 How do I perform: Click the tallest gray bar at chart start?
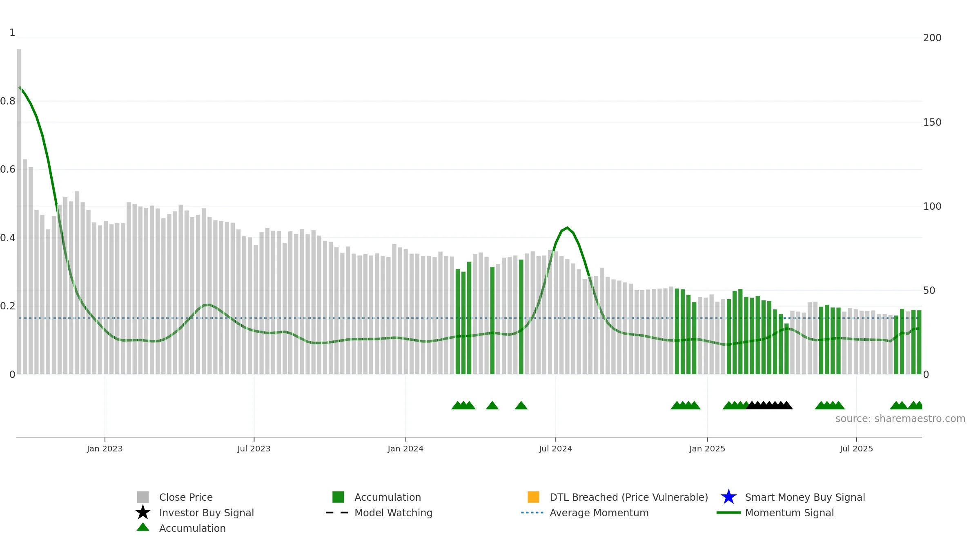coord(19,211)
